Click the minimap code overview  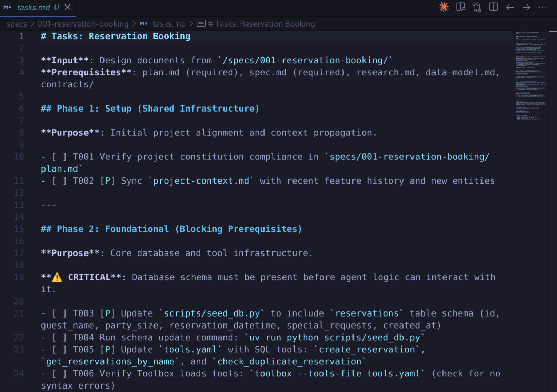tap(530, 75)
